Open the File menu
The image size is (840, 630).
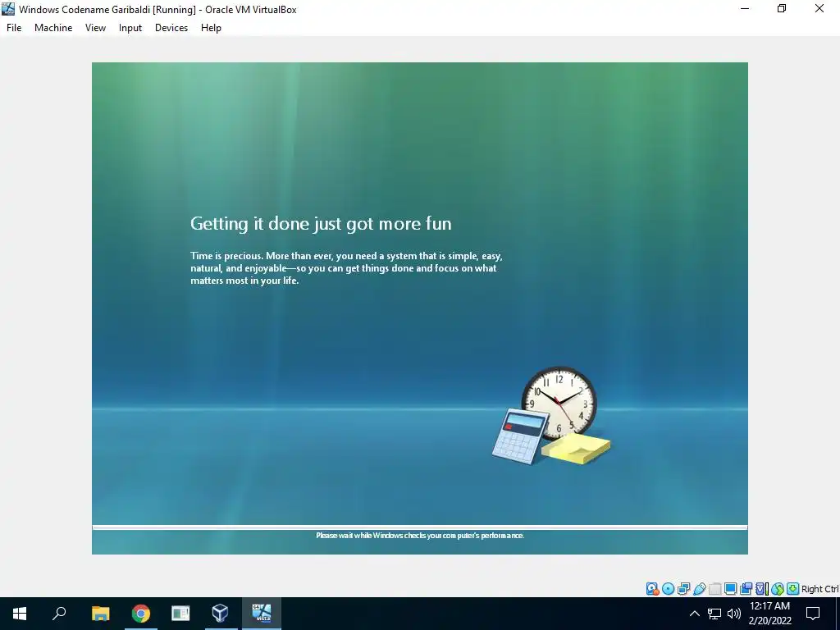pos(14,28)
